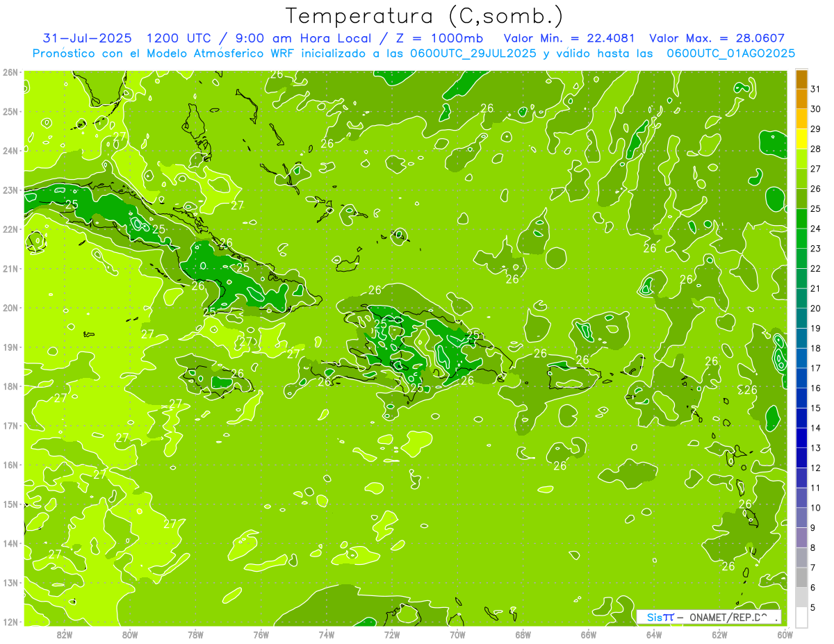Click color scale value 15

click(x=815, y=408)
